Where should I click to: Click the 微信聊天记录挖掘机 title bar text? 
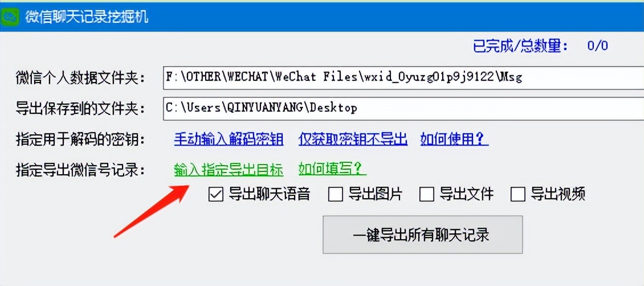[86, 18]
